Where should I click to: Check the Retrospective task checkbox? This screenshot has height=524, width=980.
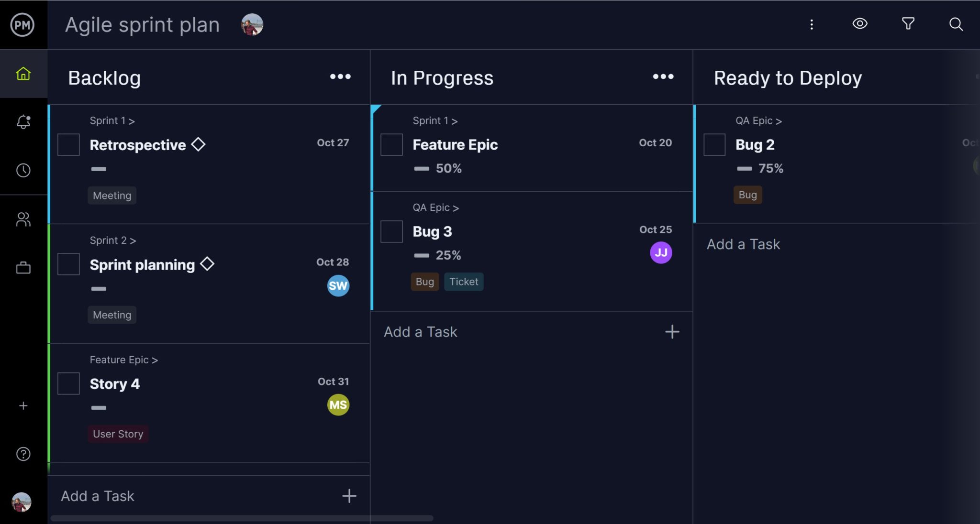[68, 144]
